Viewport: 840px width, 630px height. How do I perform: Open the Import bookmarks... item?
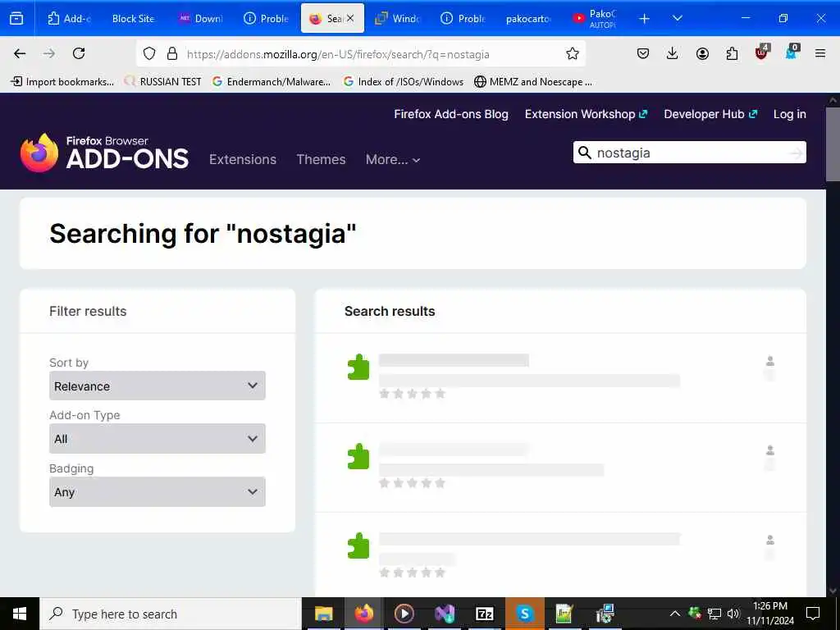62,82
